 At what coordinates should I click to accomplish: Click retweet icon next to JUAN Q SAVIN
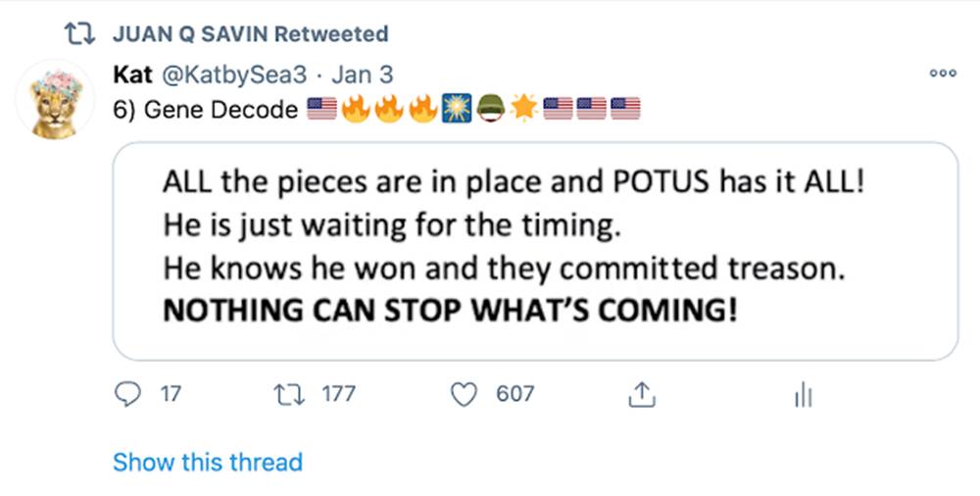pos(72,34)
